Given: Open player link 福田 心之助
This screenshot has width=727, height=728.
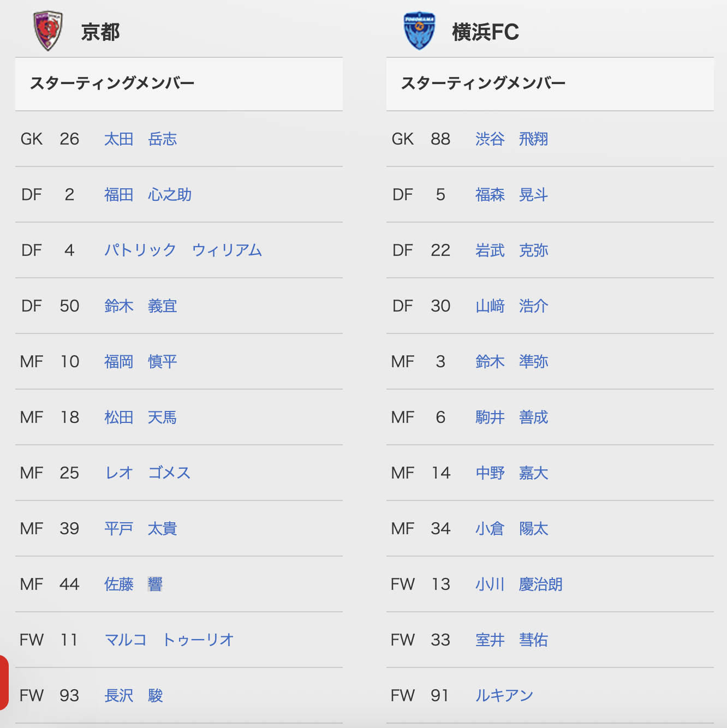Looking at the screenshot, I should 148,195.
